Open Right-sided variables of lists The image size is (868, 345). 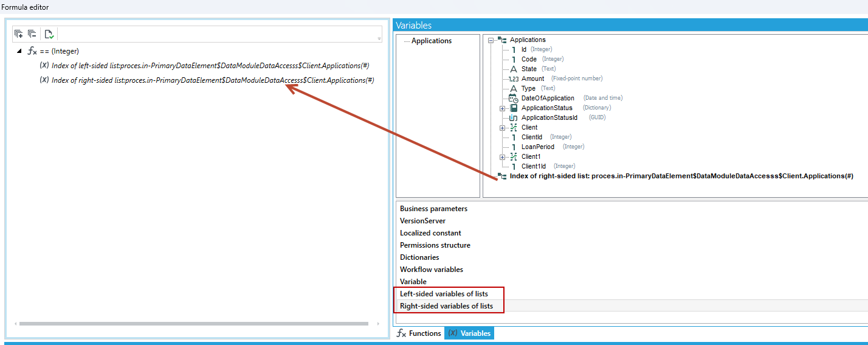click(x=446, y=306)
